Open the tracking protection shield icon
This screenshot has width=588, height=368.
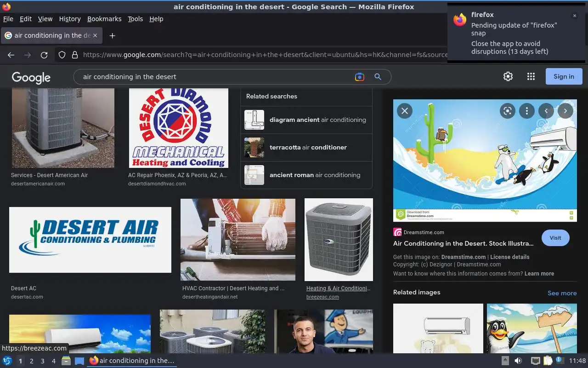coord(62,55)
